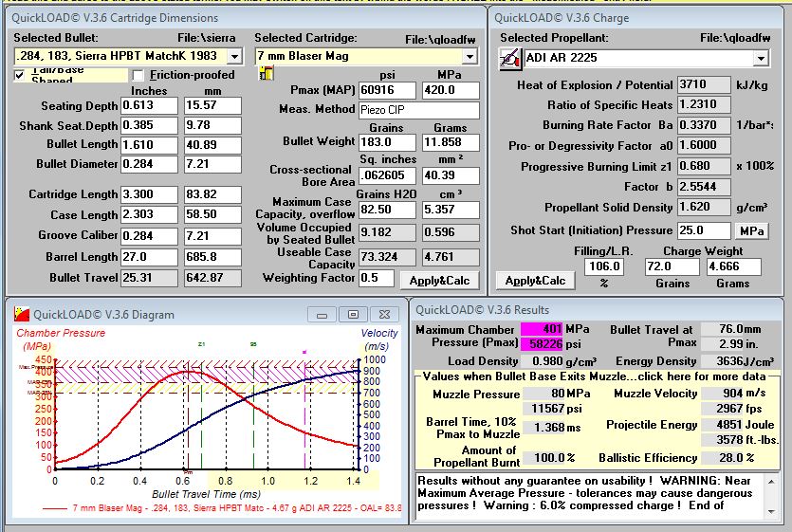The image size is (792, 532).
Task: Edit the Seating Depth mm field
Action: click(x=212, y=105)
